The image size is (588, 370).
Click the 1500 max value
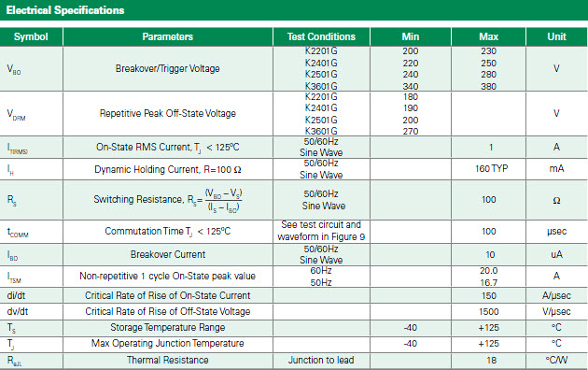coord(489,312)
